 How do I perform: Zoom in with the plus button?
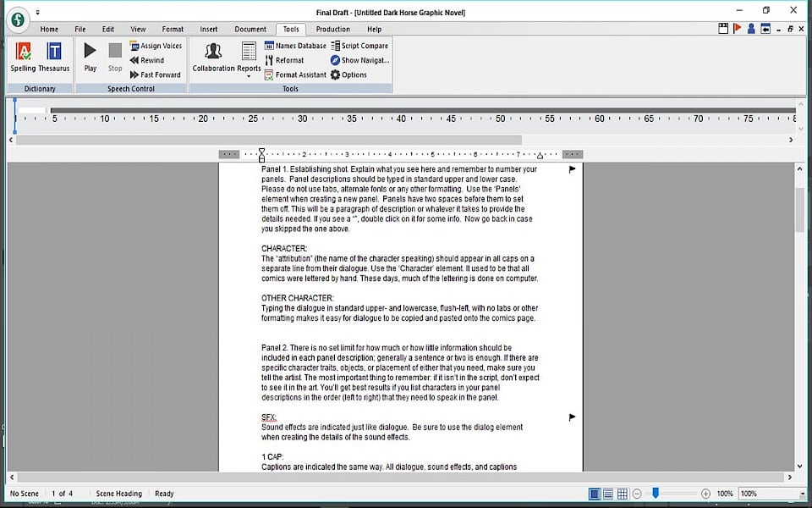[x=705, y=494]
